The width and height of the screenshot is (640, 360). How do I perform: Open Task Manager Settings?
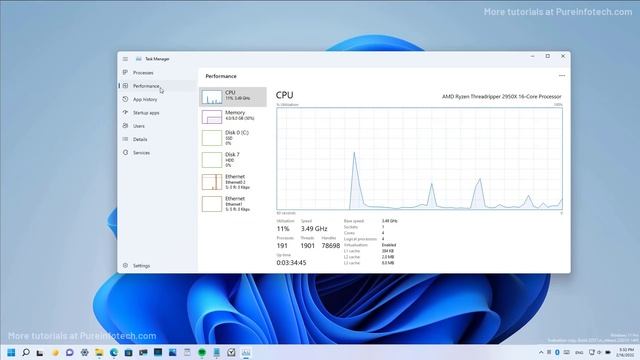157,266
